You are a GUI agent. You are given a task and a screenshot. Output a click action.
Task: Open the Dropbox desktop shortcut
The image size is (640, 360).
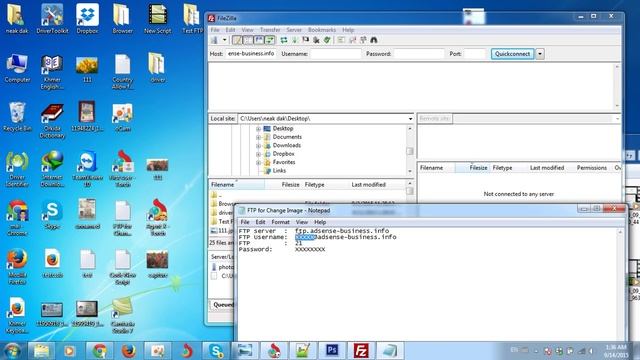(x=87, y=18)
